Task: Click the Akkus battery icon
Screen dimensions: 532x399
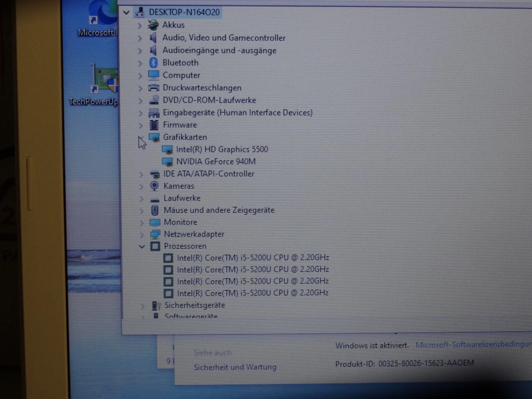Action: [x=153, y=25]
